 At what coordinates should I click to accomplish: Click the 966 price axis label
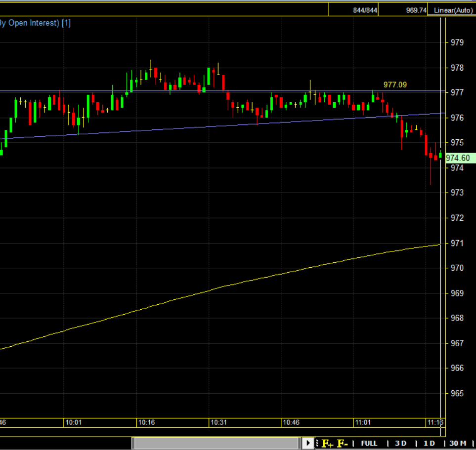[x=457, y=368]
